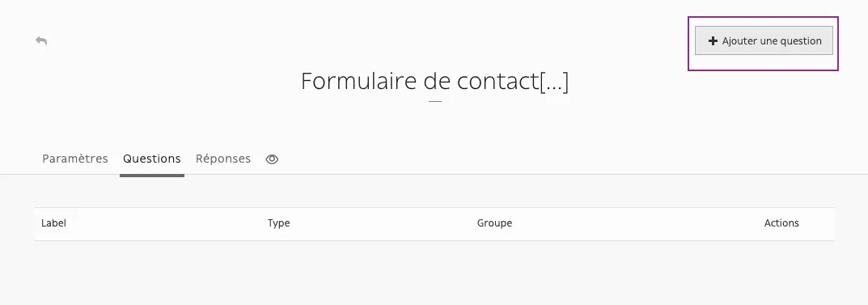Select the Questions tab
Viewport: 868px width, 305px height.
(x=152, y=159)
